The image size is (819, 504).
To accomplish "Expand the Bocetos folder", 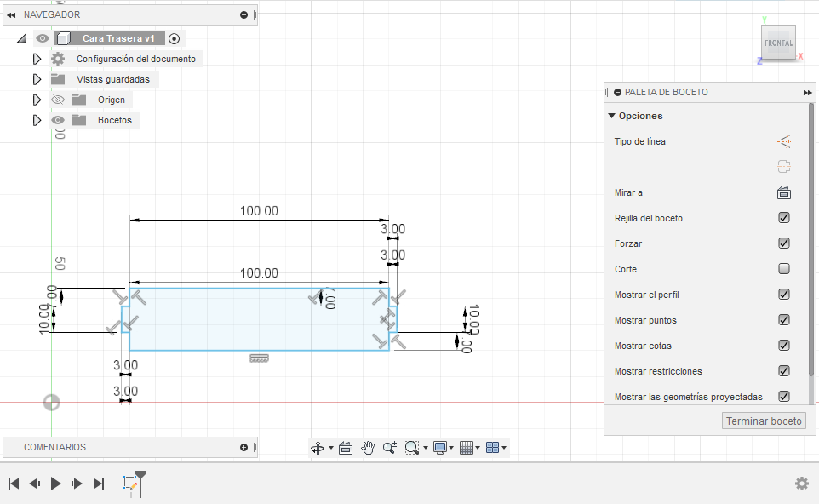I will pyautogui.click(x=37, y=120).
